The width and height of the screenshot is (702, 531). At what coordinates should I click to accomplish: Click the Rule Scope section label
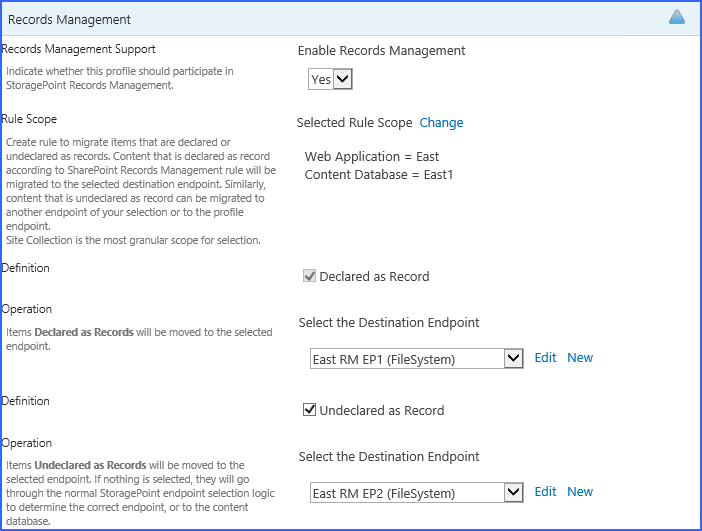pos(29,119)
